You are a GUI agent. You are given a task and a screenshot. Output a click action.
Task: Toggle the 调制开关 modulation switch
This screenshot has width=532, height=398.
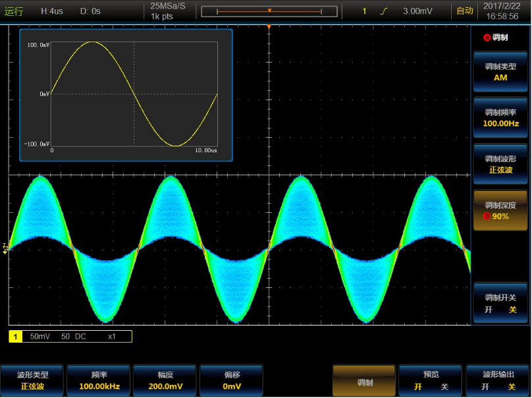pos(500,303)
